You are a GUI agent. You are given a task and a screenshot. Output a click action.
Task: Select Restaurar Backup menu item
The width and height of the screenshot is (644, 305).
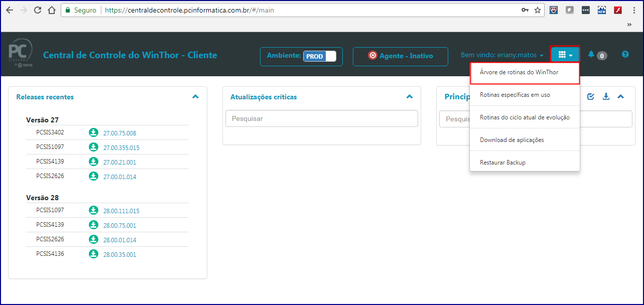click(525, 163)
